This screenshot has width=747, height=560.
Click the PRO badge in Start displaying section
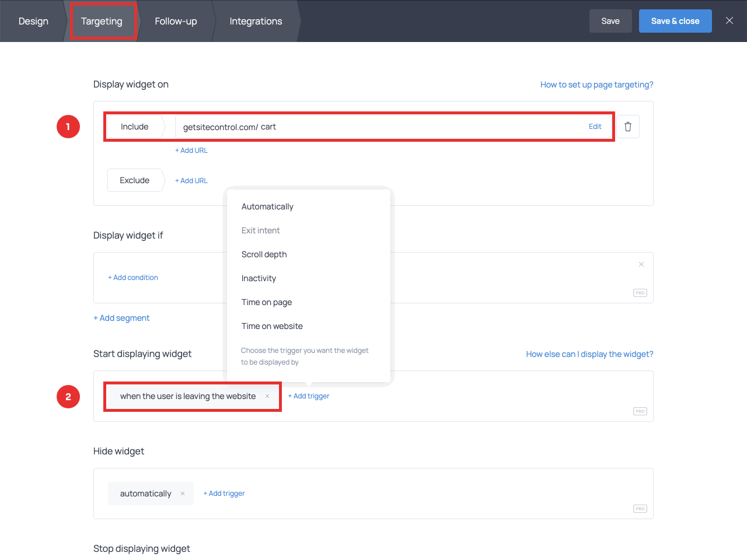coord(640,411)
